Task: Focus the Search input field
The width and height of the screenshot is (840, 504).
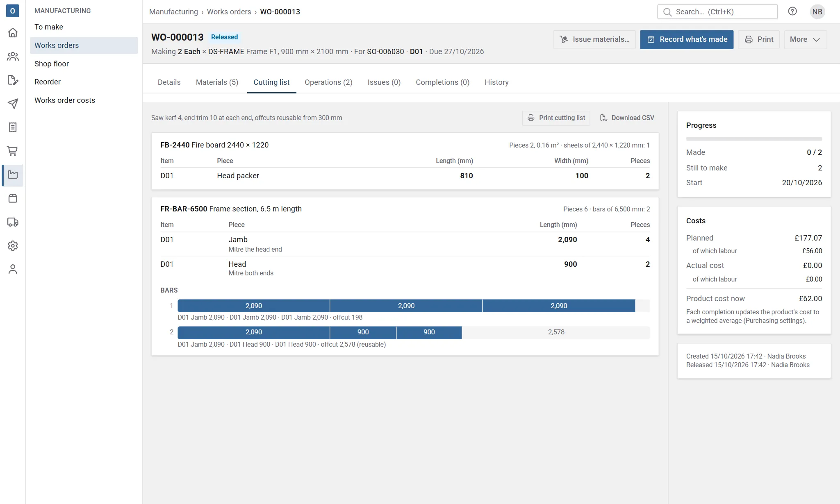Action: 717,11
